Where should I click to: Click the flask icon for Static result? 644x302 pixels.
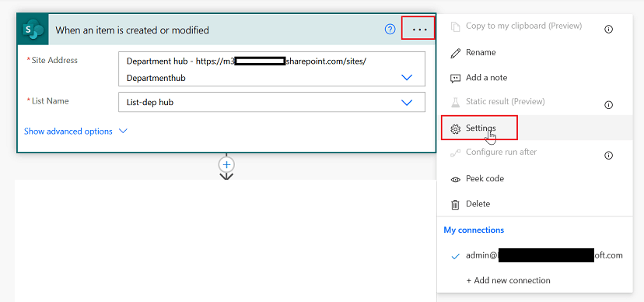455,102
